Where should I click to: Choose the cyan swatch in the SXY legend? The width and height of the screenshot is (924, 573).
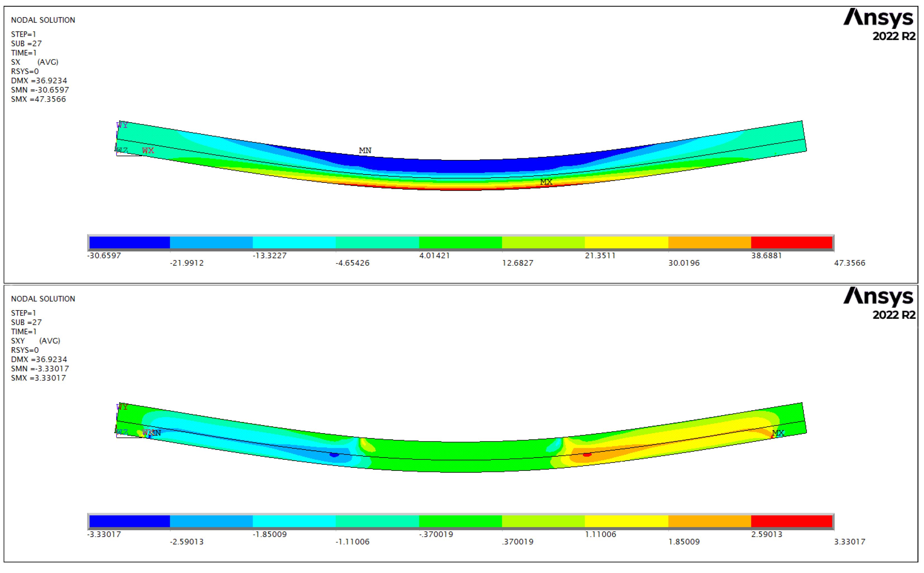pyautogui.click(x=294, y=521)
